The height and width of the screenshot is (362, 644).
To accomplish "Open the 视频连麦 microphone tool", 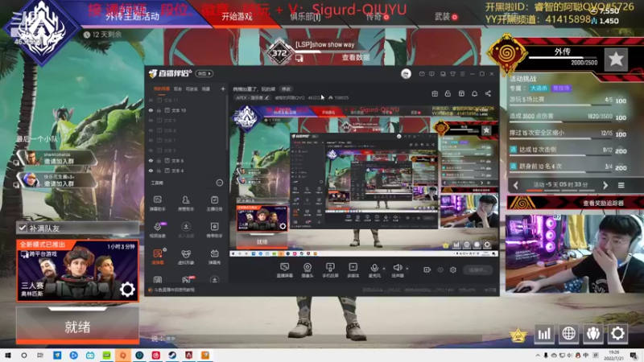I will click(x=157, y=230).
